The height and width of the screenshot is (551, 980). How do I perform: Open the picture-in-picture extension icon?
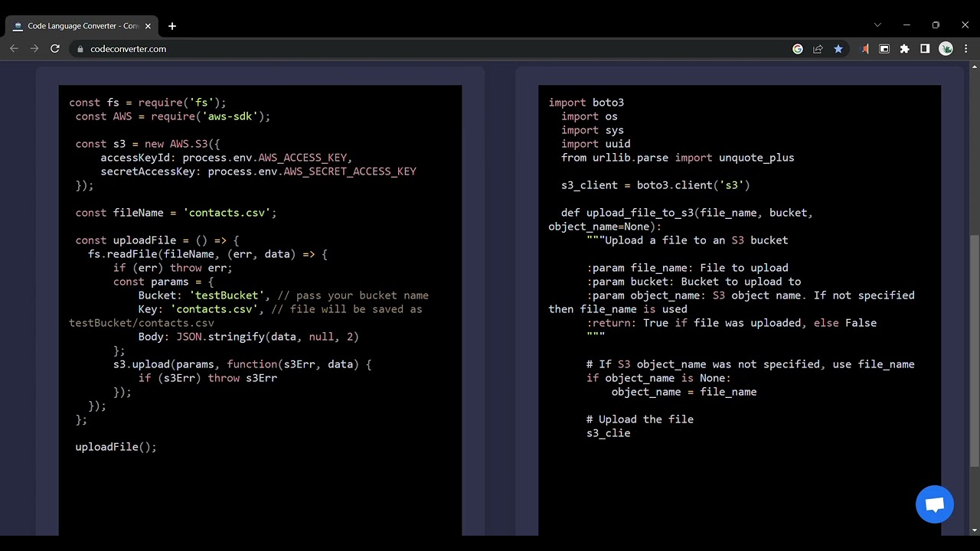(x=884, y=49)
